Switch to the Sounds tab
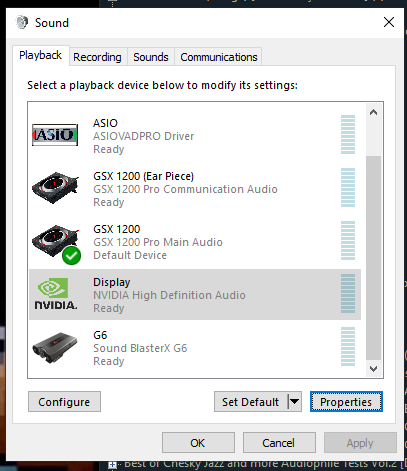The image size is (407, 471). tap(151, 57)
